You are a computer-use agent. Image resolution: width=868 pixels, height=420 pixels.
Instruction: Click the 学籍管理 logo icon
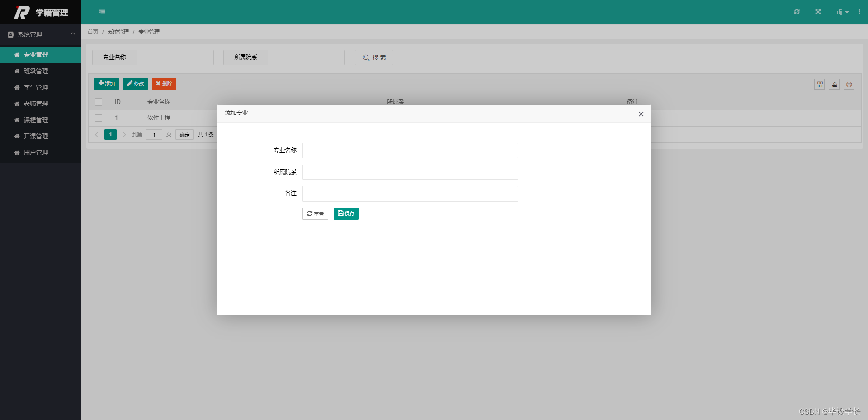click(21, 12)
